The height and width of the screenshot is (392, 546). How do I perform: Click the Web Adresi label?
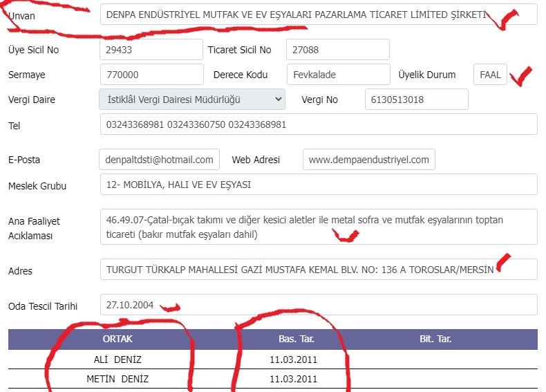[x=256, y=160]
